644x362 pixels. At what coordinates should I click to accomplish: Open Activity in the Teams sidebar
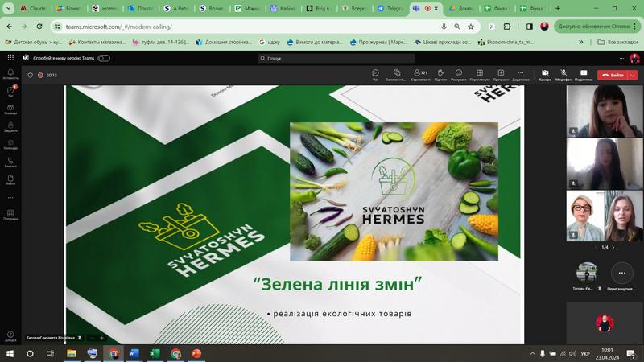coord(10,74)
